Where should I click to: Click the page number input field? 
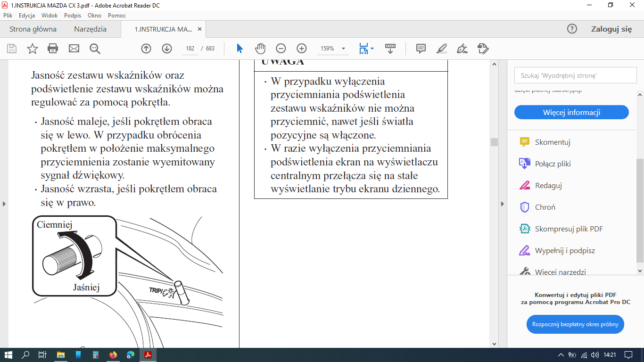(190, 49)
